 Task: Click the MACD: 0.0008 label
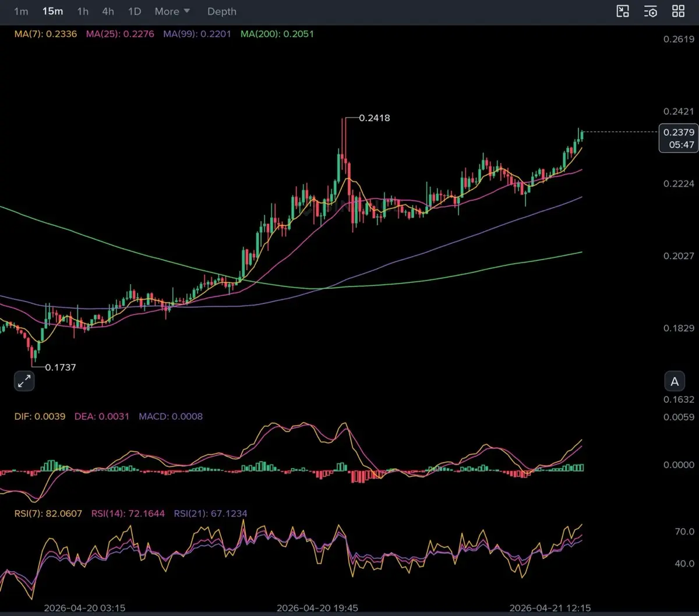click(x=171, y=416)
